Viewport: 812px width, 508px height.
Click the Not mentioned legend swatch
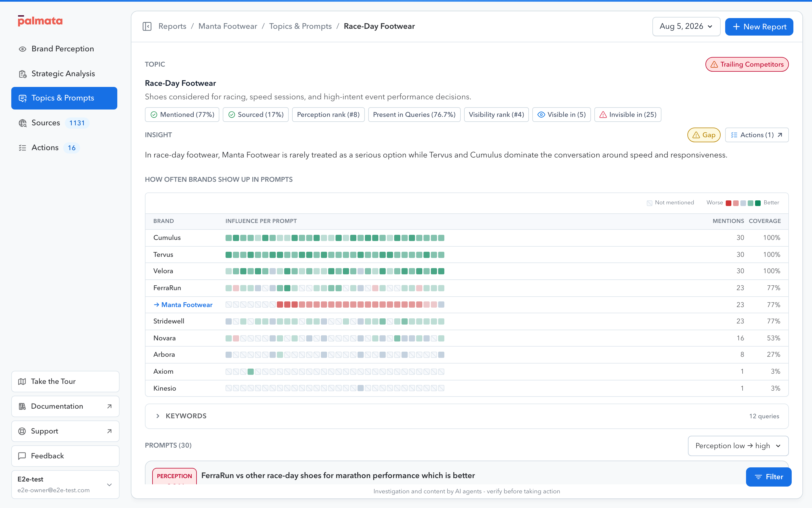[650, 203]
